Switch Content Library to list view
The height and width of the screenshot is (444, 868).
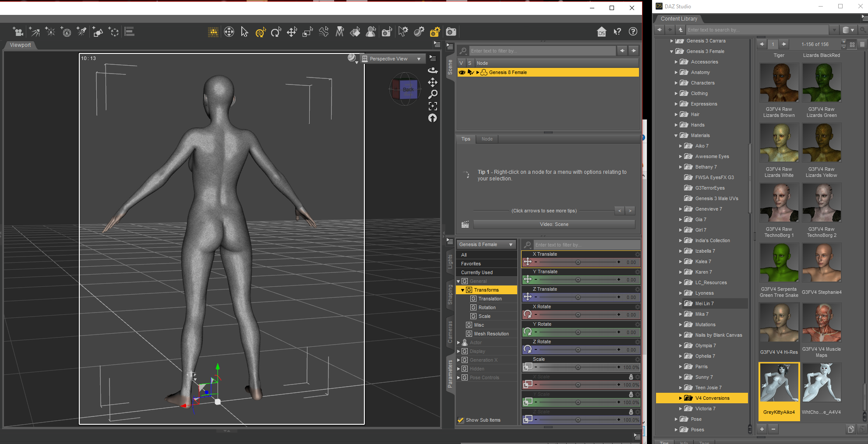[862, 44]
